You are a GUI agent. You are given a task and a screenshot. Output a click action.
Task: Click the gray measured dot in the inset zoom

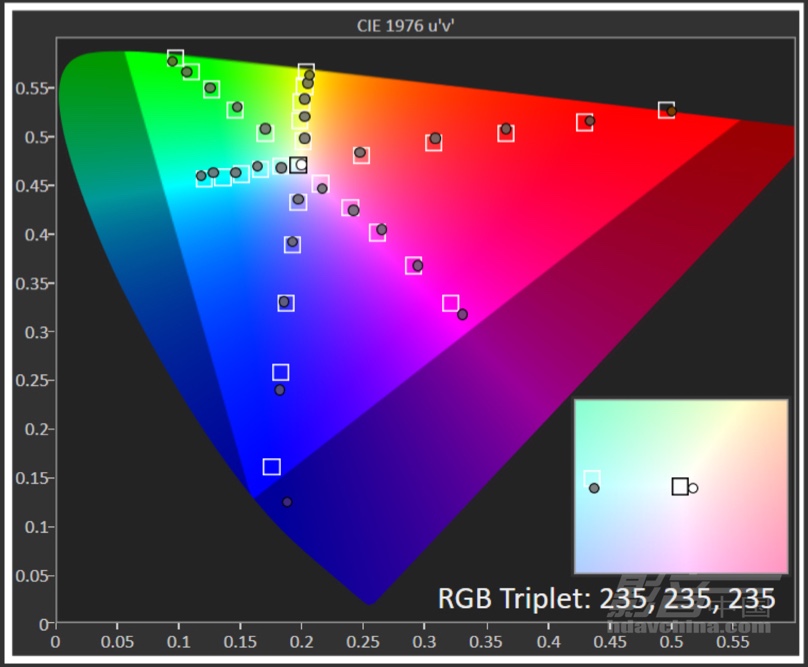coord(594,488)
